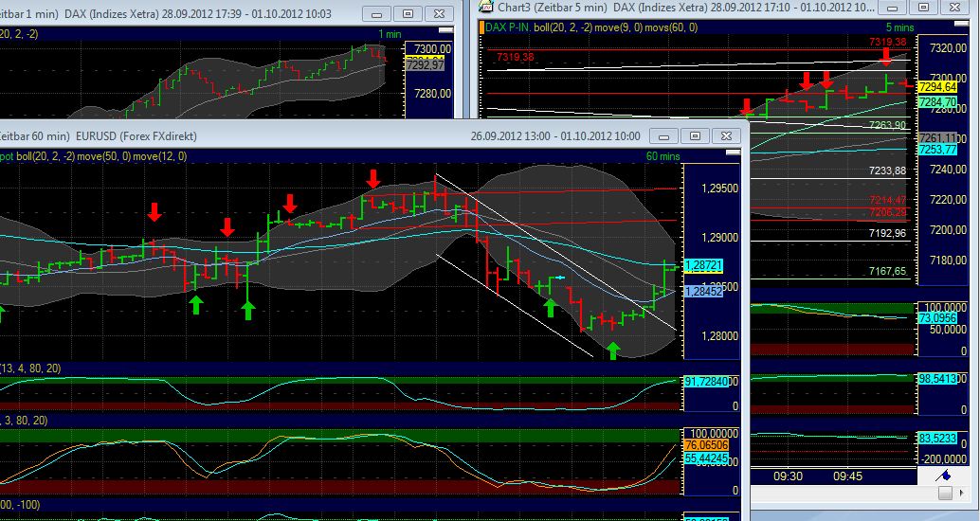Close the EURUSD 60 min chart window
Viewport: 980px width, 521px height.
[x=726, y=136]
